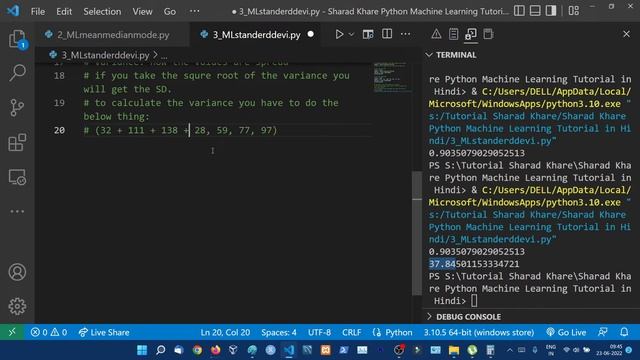The width and height of the screenshot is (640, 360).
Task: Click the editor vertical scrollbar
Action: point(417,233)
